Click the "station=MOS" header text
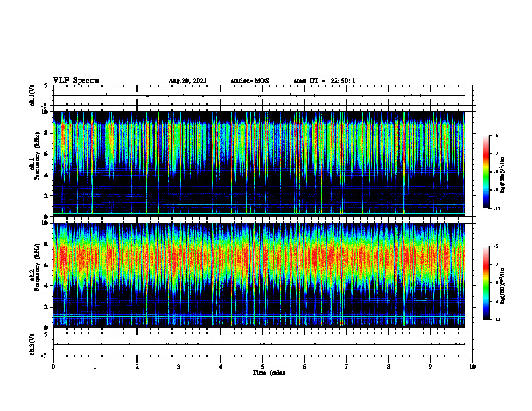Screen dimensions: 532x411 [x=250, y=81]
